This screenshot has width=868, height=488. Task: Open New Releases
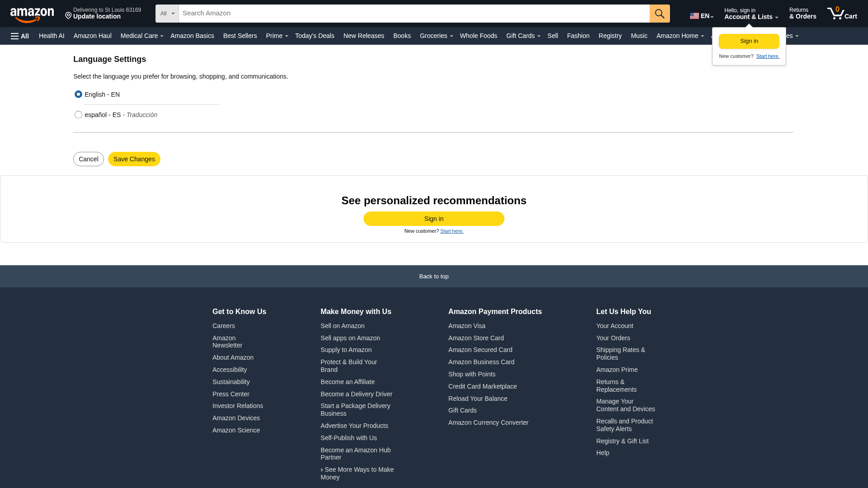(363, 36)
